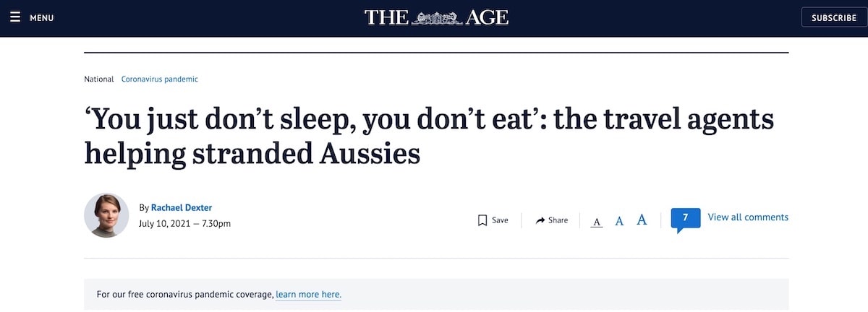Click View all comments link
Image resolution: width=868 pixels, height=312 pixels.
[748, 217]
